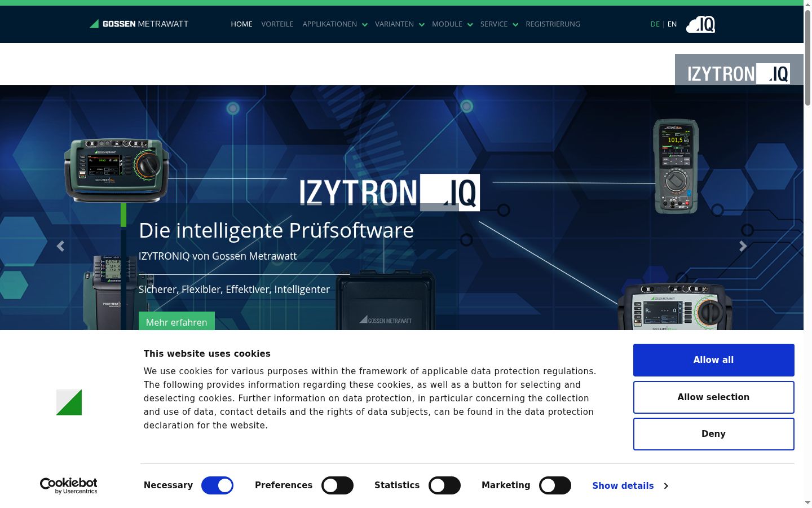812x508 pixels.
Task: Click the IZYTRON IQ badge below header
Action: point(739,73)
